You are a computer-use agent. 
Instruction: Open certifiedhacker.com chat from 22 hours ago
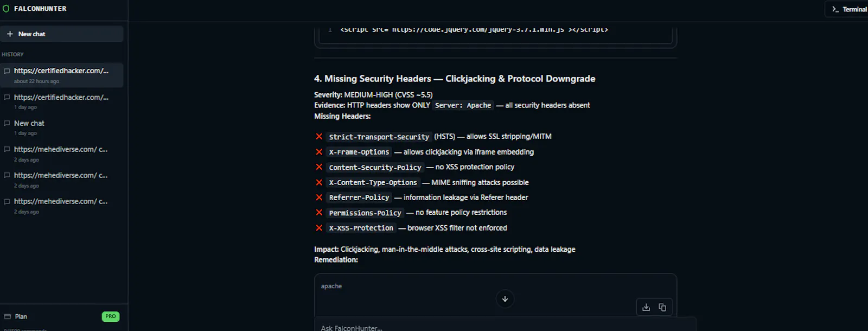click(x=61, y=75)
